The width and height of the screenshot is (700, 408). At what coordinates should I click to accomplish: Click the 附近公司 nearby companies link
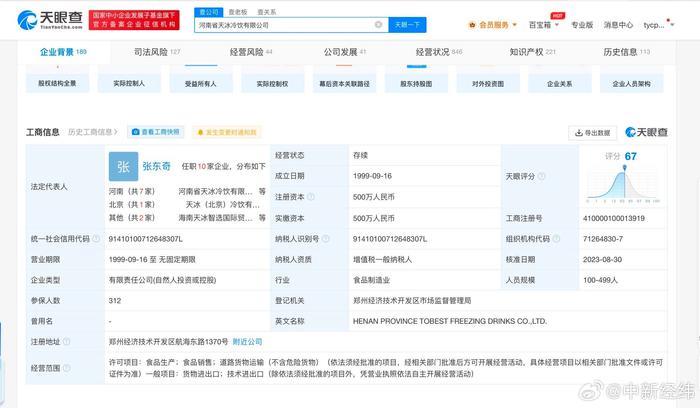247,341
